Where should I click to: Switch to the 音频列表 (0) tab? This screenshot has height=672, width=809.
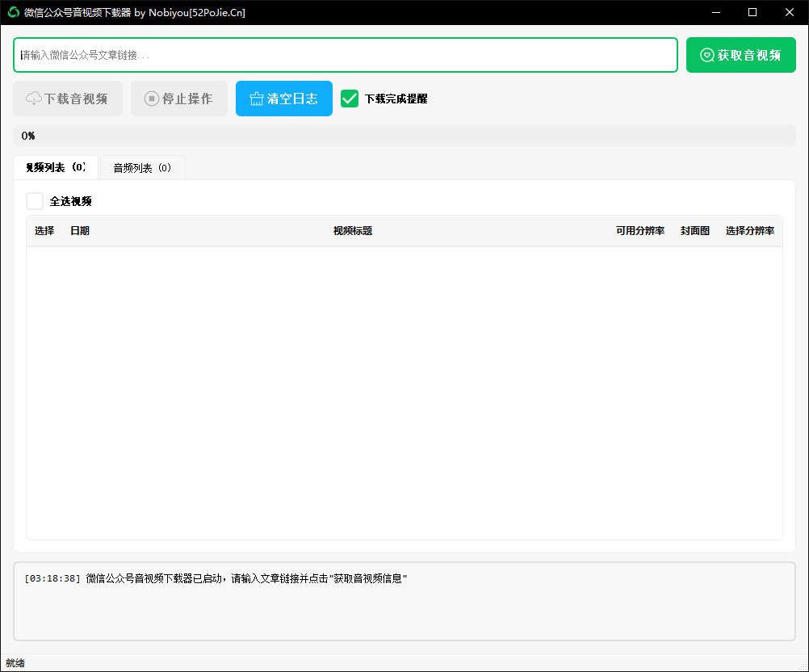(142, 168)
